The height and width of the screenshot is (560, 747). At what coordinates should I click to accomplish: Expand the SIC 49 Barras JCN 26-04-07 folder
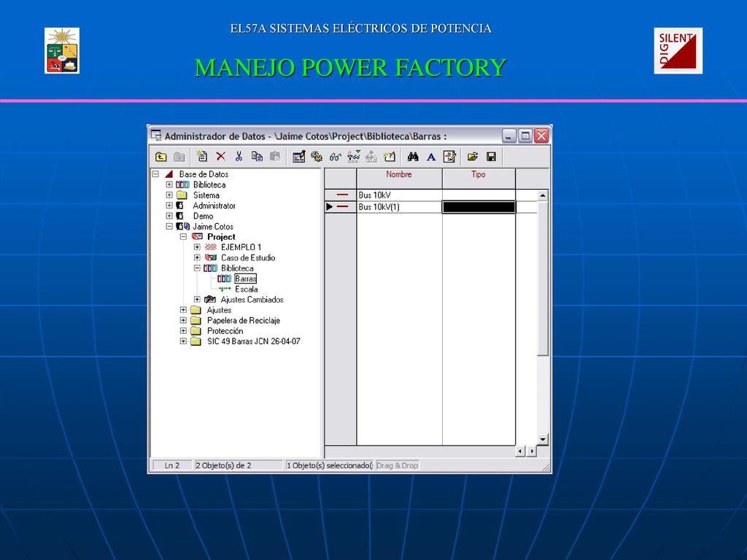coord(183,341)
